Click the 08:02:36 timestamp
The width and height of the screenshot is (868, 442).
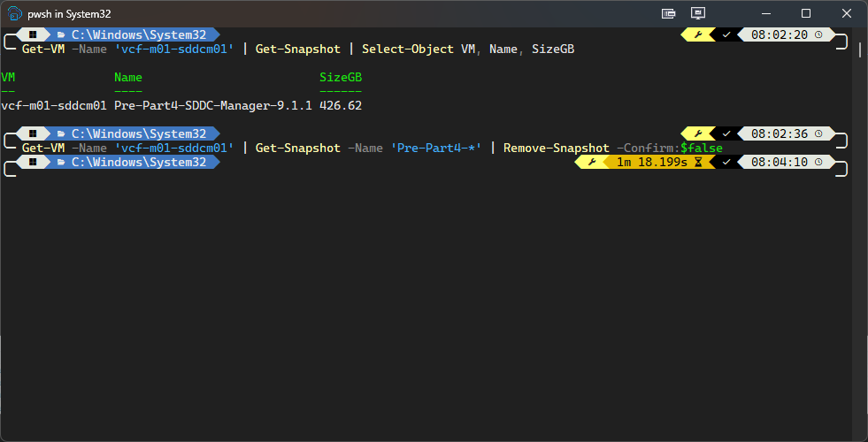point(780,133)
